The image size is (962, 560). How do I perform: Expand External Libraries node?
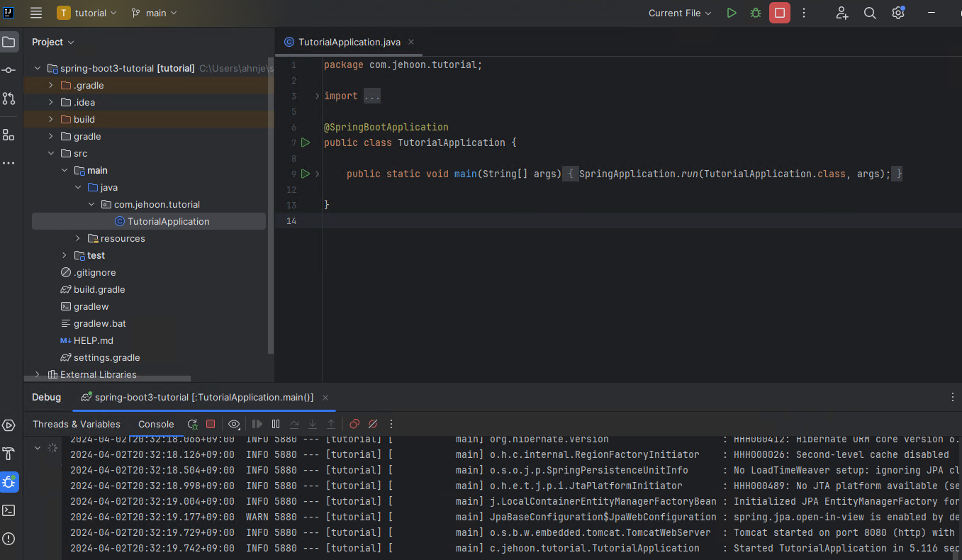point(37,374)
